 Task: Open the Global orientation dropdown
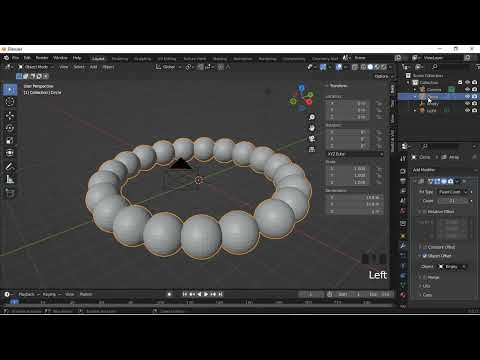tap(168, 67)
